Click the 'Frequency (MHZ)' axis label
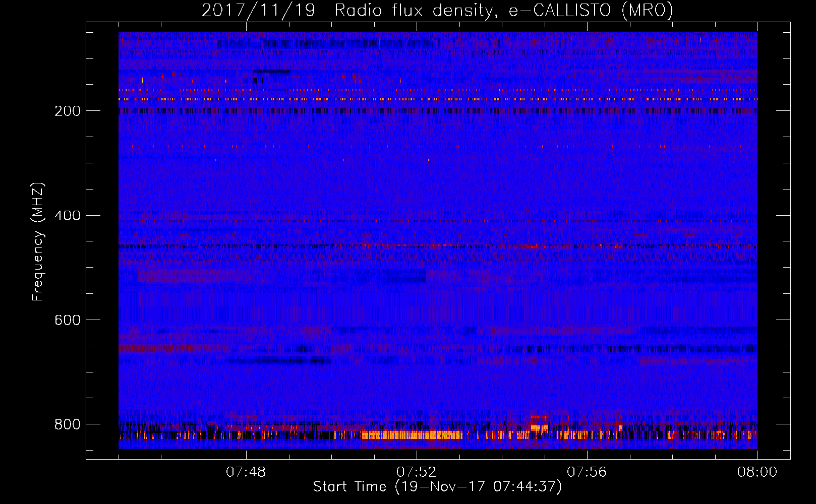Viewport: 816px width, 504px height. (x=37, y=241)
